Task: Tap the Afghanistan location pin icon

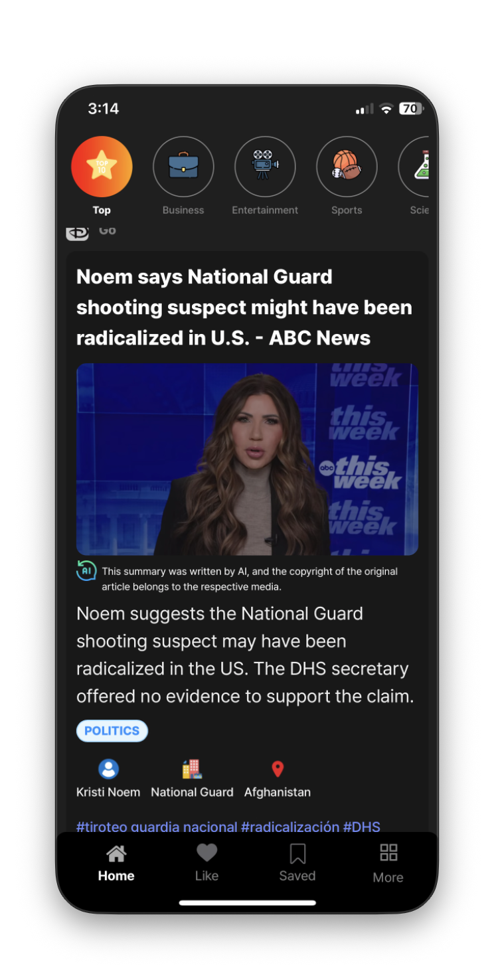Action: 278,769
